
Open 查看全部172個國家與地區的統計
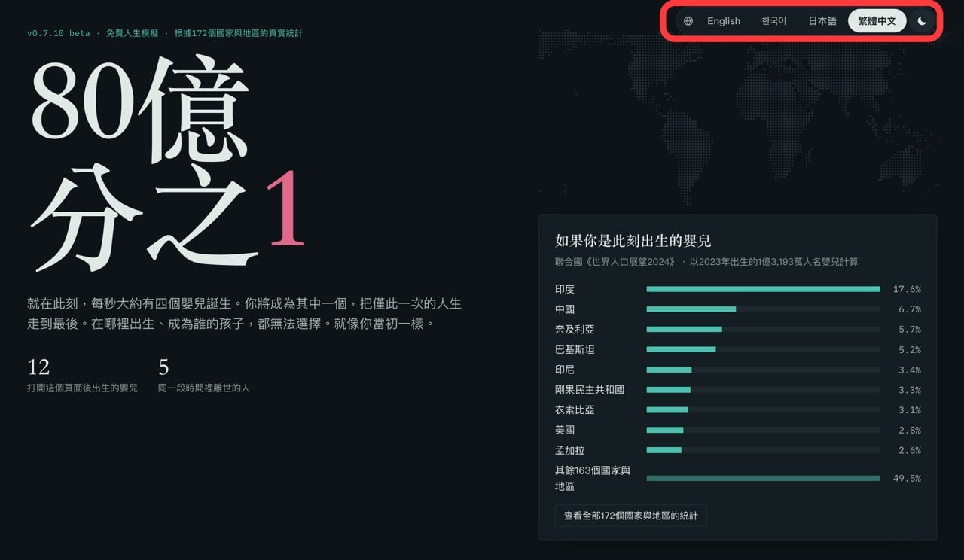631,516
